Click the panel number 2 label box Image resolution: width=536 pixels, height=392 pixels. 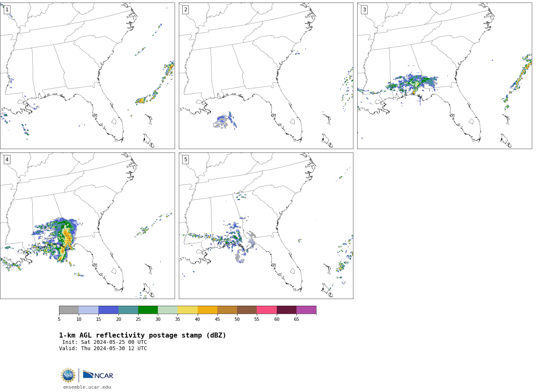pos(186,10)
